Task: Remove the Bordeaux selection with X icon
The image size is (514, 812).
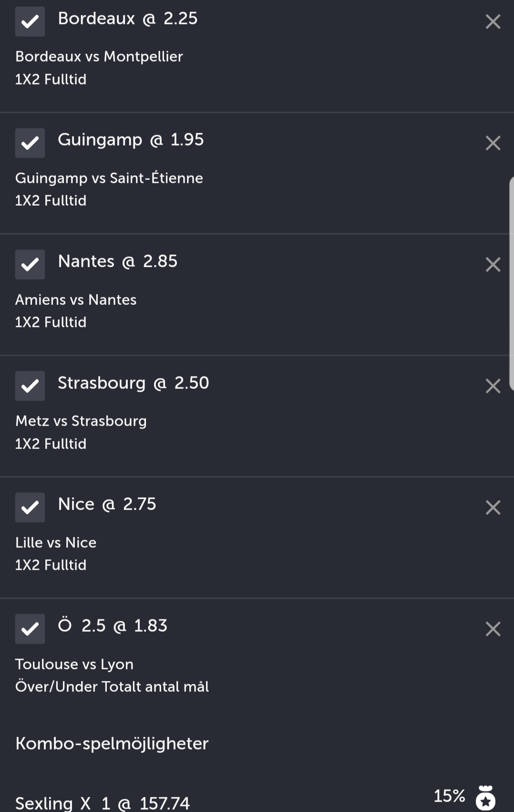Action: (x=493, y=21)
